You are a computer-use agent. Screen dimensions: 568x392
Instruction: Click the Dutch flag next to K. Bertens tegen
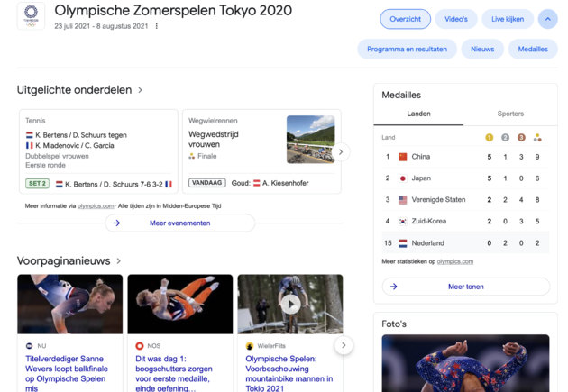30,135
